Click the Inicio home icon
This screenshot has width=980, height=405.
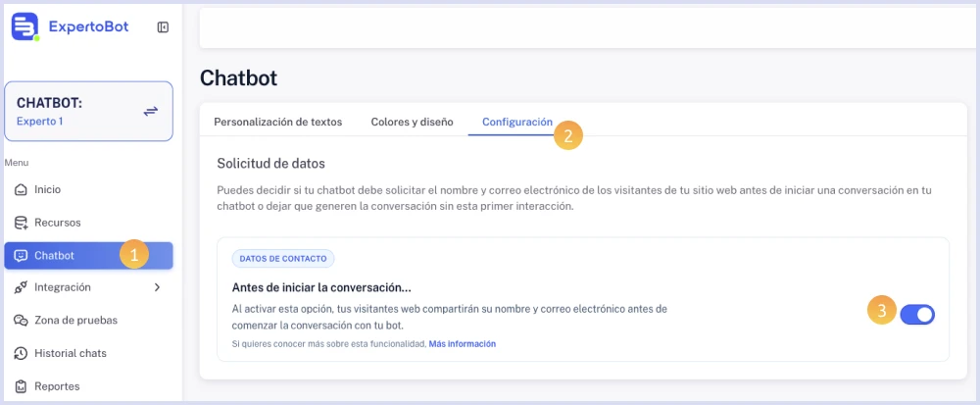[x=21, y=189]
